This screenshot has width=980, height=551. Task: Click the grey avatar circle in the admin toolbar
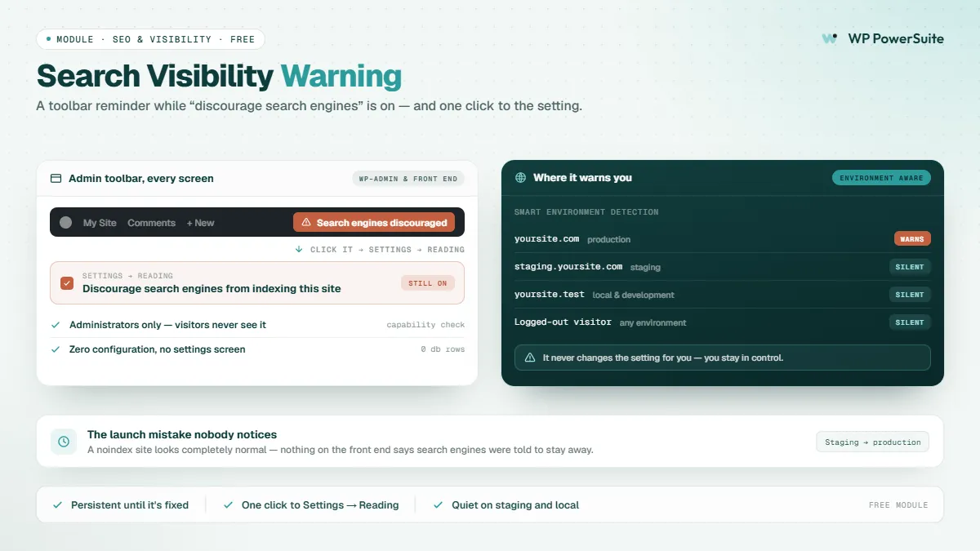pos(66,222)
